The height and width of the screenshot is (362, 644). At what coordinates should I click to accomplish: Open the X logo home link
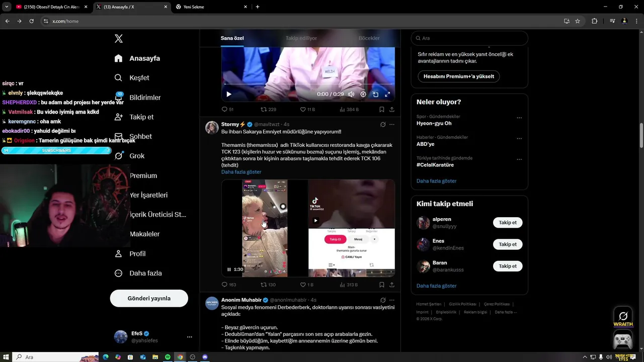pyautogui.click(x=119, y=39)
